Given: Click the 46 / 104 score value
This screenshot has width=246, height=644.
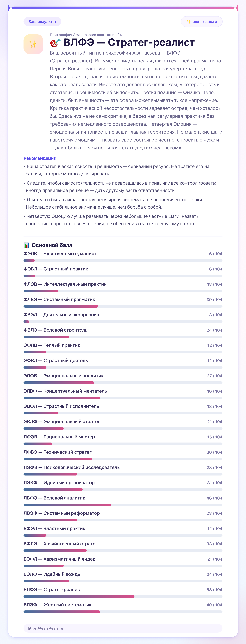Looking at the screenshot, I should (x=214, y=498).
